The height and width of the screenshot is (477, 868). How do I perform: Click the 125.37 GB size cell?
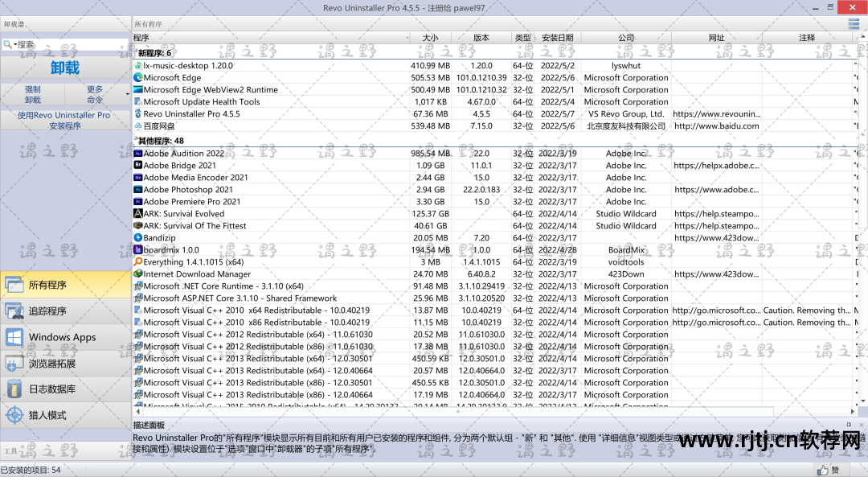pos(431,213)
